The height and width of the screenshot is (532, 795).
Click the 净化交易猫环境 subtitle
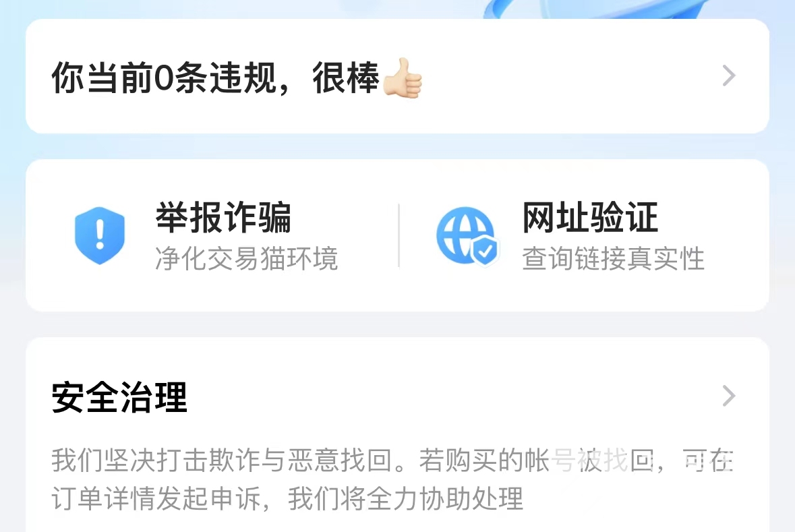246,259
